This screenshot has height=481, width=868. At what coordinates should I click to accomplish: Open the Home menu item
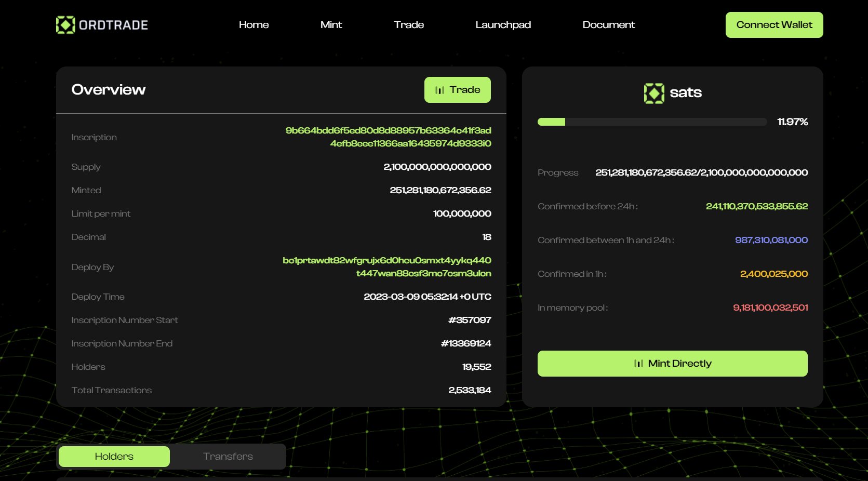pyautogui.click(x=254, y=24)
